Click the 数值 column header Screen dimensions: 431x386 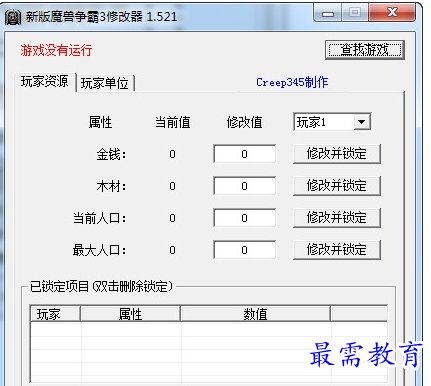coord(255,314)
